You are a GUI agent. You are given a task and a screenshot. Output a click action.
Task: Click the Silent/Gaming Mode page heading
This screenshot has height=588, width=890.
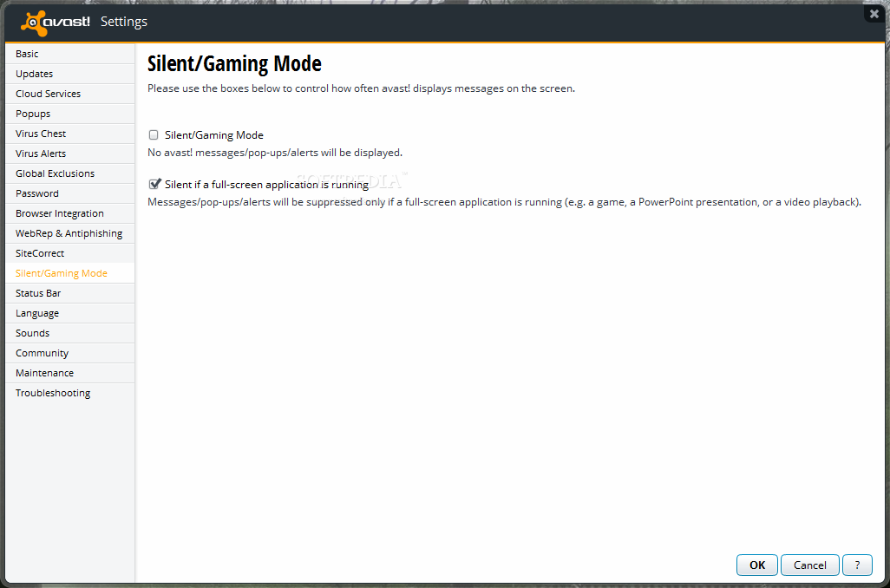pyautogui.click(x=234, y=63)
